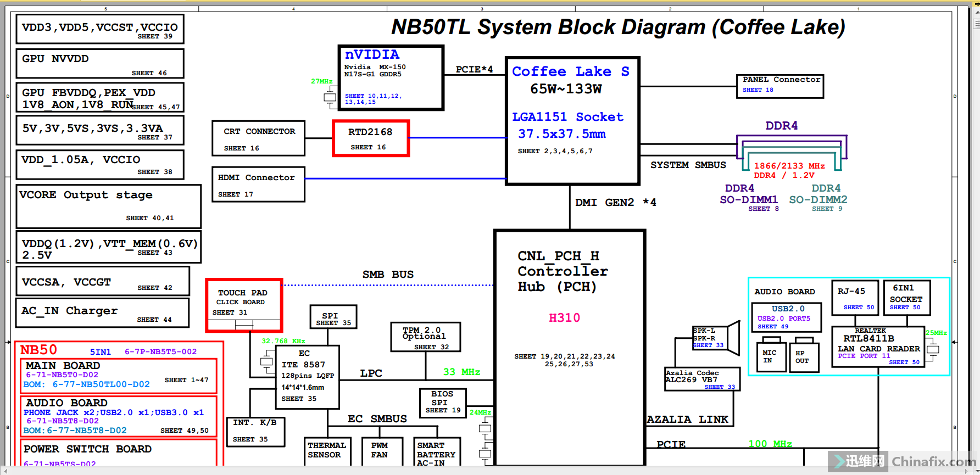The width and height of the screenshot is (980, 475).
Task: Click the 'Coffee Lake S' CPU heading
Action: click(571, 71)
